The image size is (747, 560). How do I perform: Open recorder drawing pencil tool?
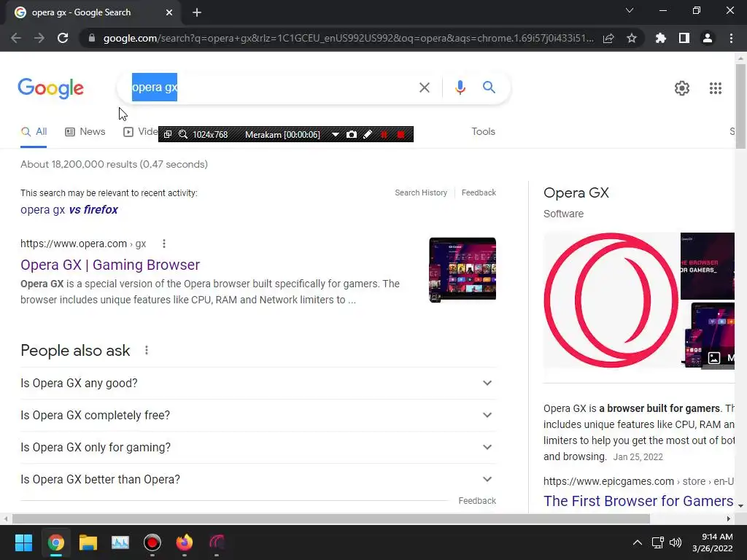point(368,134)
